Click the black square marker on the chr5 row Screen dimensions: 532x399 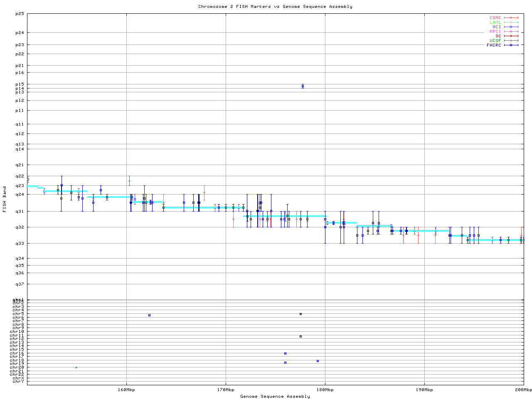pyautogui.click(x=300, y=314)
